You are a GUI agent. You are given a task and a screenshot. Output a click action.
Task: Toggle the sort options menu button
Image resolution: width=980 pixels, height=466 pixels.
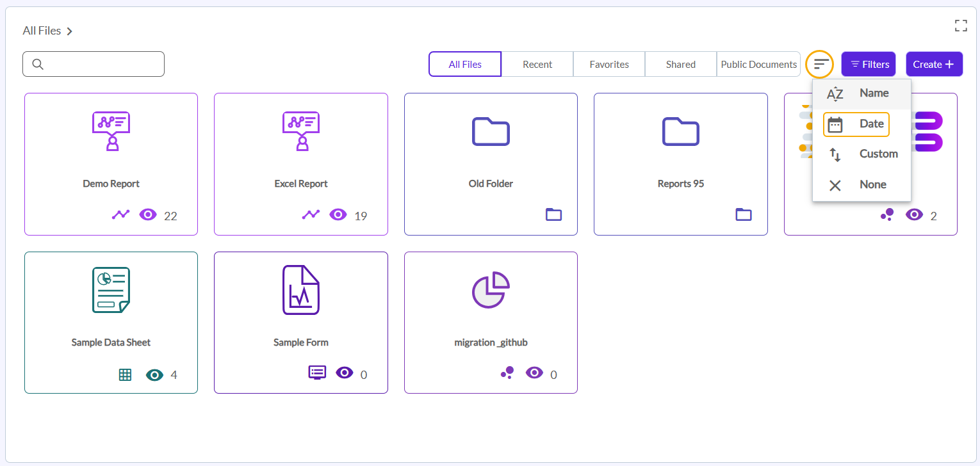pyautogui.click(x=821, y=64)
